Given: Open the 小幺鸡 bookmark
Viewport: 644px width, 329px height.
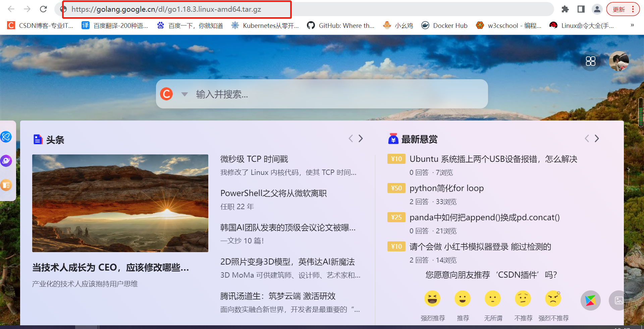Looking at the screenshot, I should 398,26.
